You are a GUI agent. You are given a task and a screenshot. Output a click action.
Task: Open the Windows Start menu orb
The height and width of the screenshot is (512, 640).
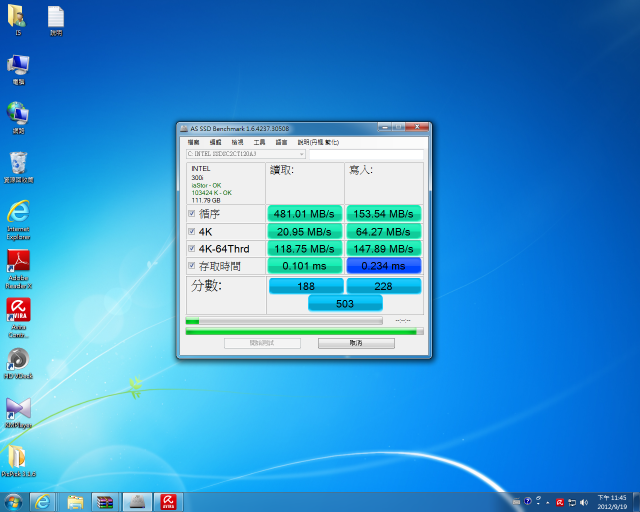(13, 502)
